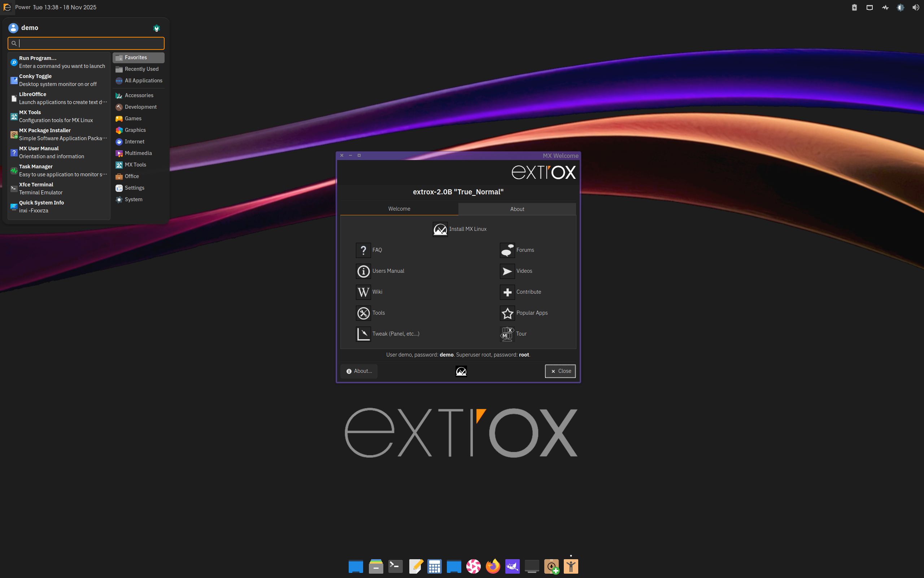Click the brightness tray icon
The width and height of the screenshot is (924, 578).
(900, 7)
